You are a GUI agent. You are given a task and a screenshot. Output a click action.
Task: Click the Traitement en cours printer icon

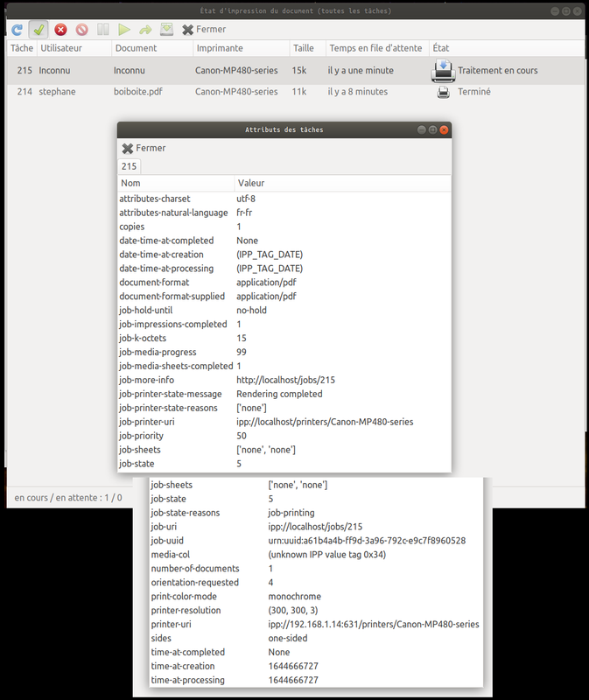443,71
